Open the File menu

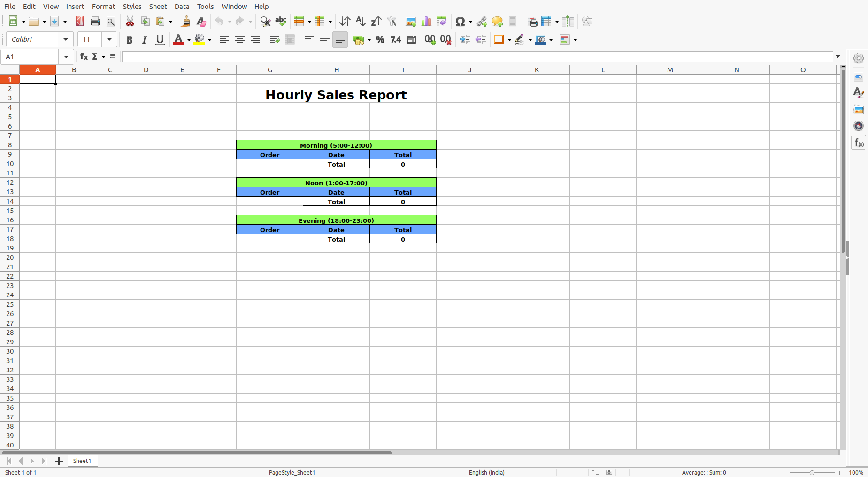(9, 6)
